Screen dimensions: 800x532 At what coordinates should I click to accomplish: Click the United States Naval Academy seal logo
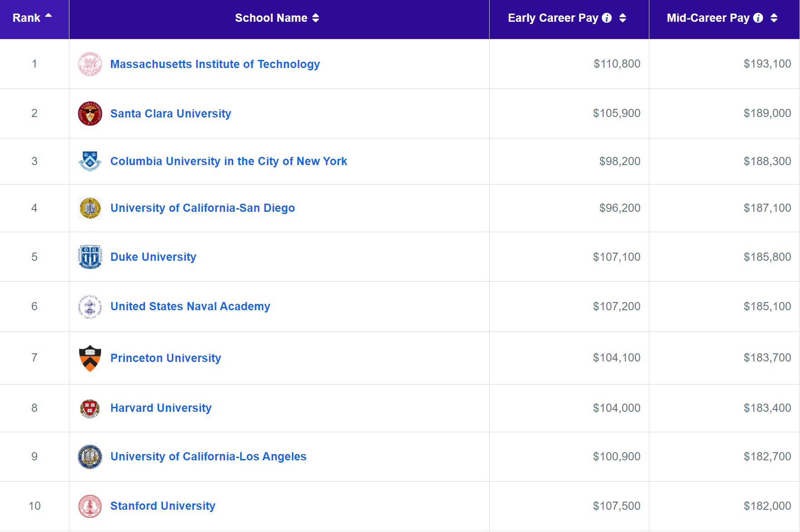click(90, 307)
